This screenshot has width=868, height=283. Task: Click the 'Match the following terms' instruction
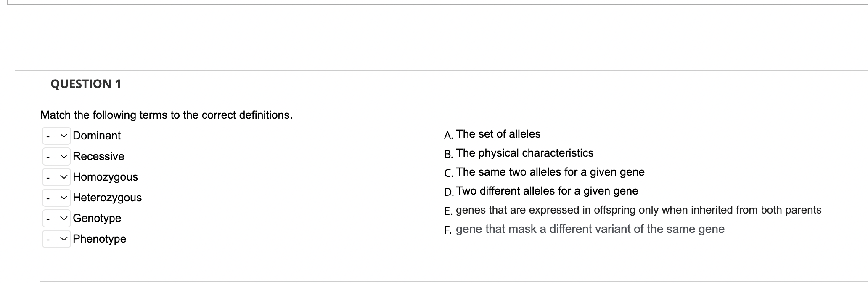click(166, 115)
